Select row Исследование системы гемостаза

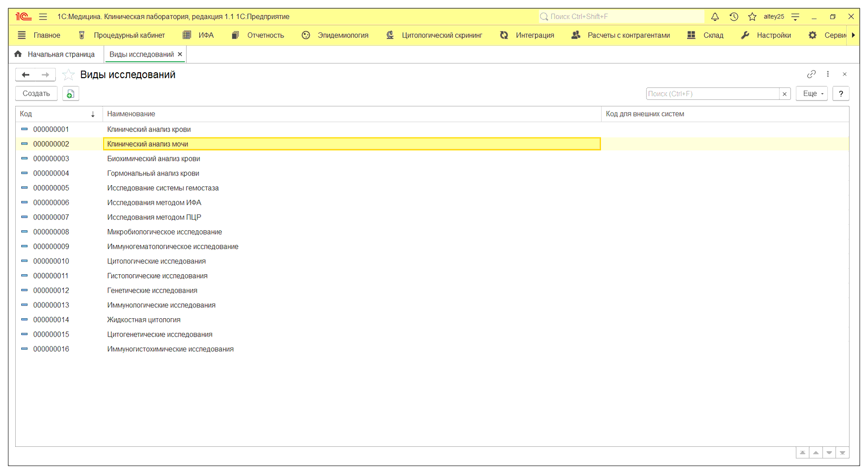pyautogui.click(x=432, y=188)
